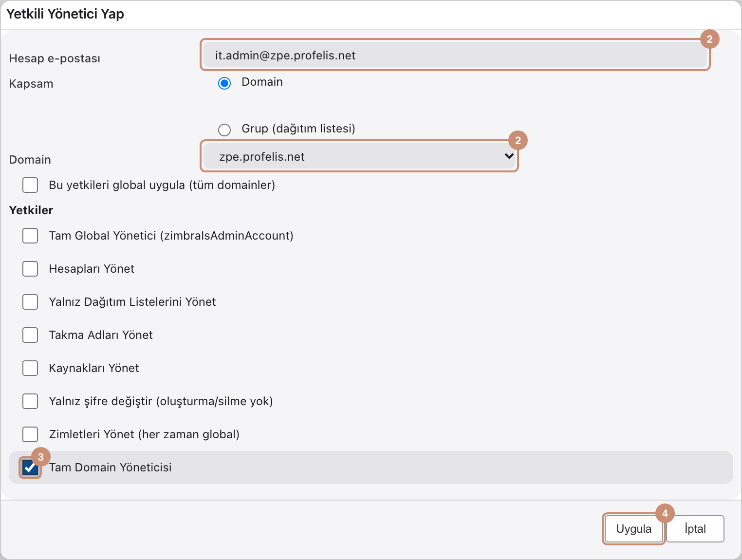
Task: Check Tam Global Yönetici option
Action: pyautogui.click(x=30, y=236)
